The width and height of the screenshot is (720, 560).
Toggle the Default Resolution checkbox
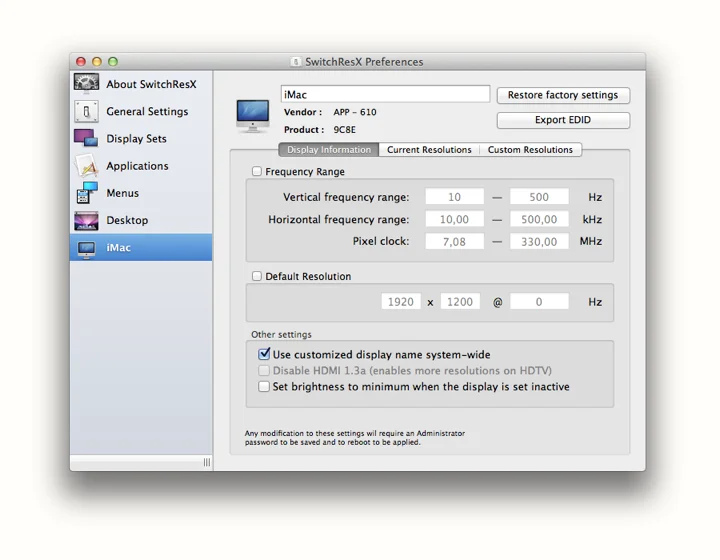tap(257, 276)
